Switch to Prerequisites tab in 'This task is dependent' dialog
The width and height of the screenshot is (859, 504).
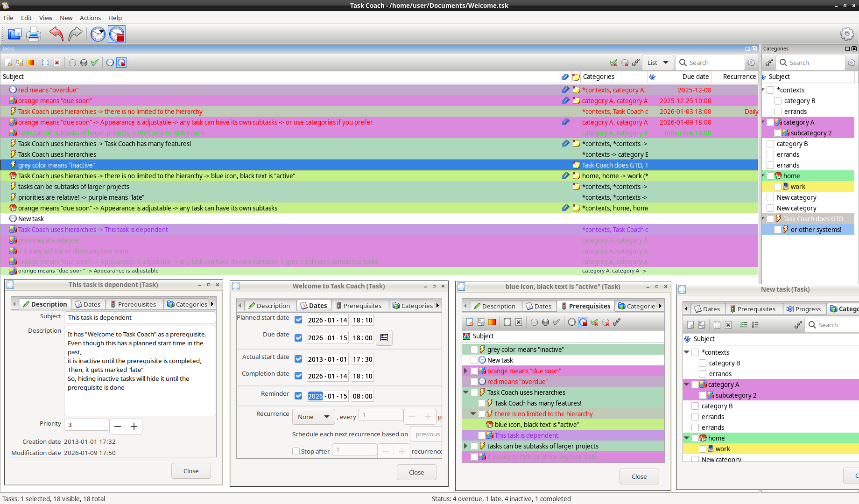tap(134, 304)
